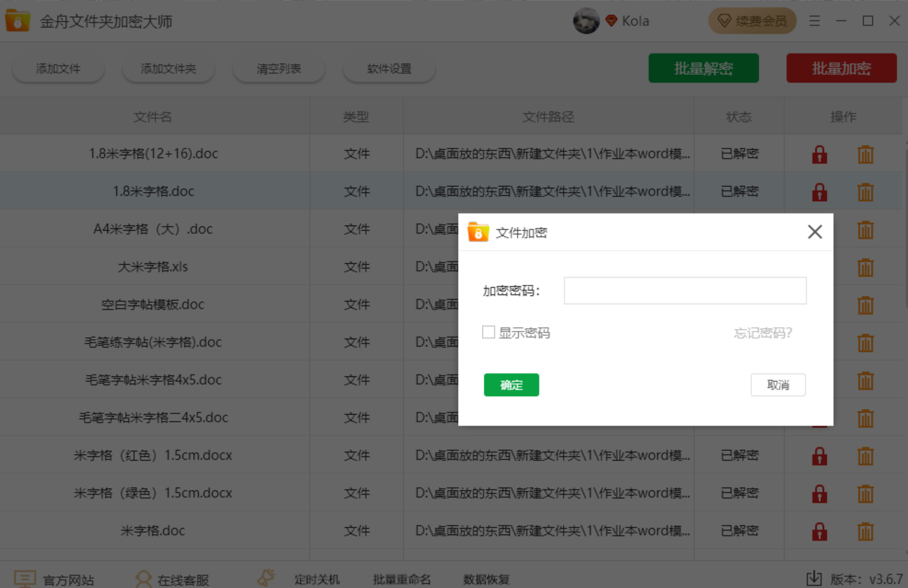Delete 大米字格.xls using its trash icon

865,267
